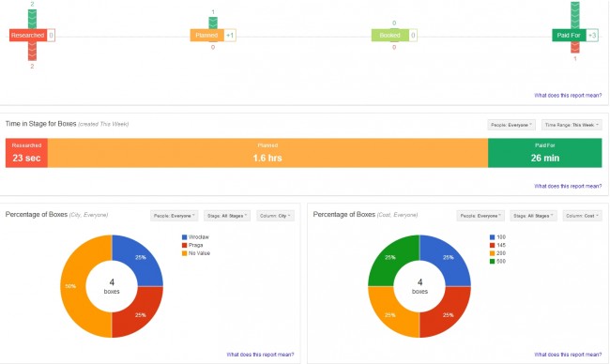Open Stage: All Stages dropdown in City chart
This screenshot has height=364, width=610.
[227, 216]
